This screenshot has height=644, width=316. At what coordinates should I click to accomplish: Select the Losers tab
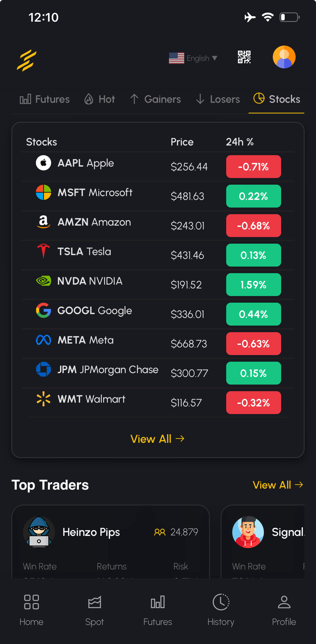click(x=218, y=99)
